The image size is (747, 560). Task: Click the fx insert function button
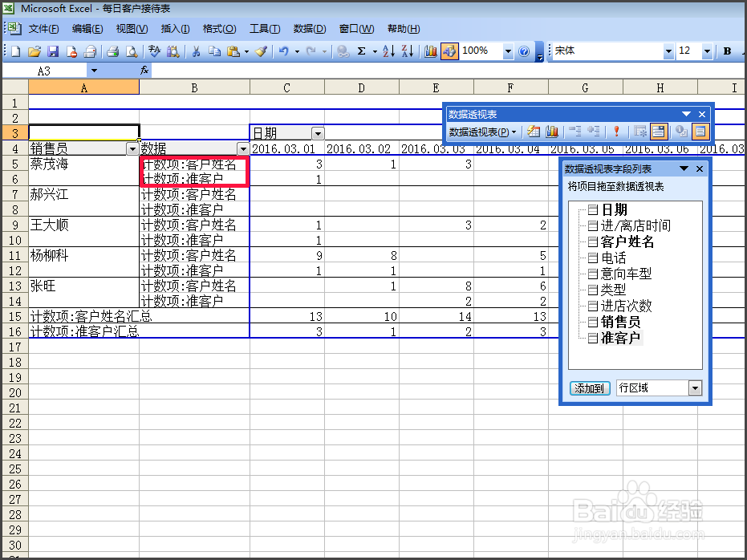(144, 71)
